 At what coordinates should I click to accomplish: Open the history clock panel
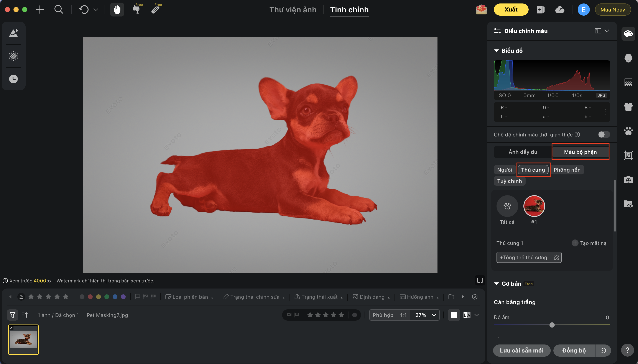[13, 79]
